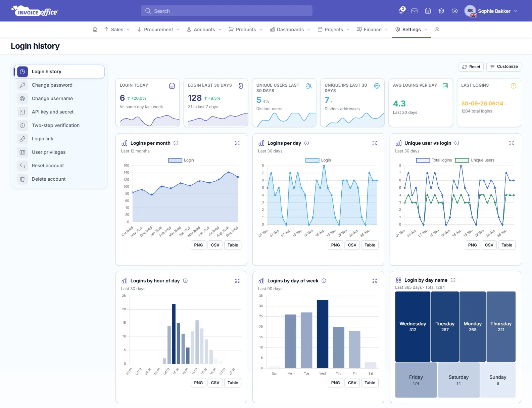The height and width of the screenshot is (408, 532).
Task: Toggle the eye icon after Settings menu
Action: (437, 30)
